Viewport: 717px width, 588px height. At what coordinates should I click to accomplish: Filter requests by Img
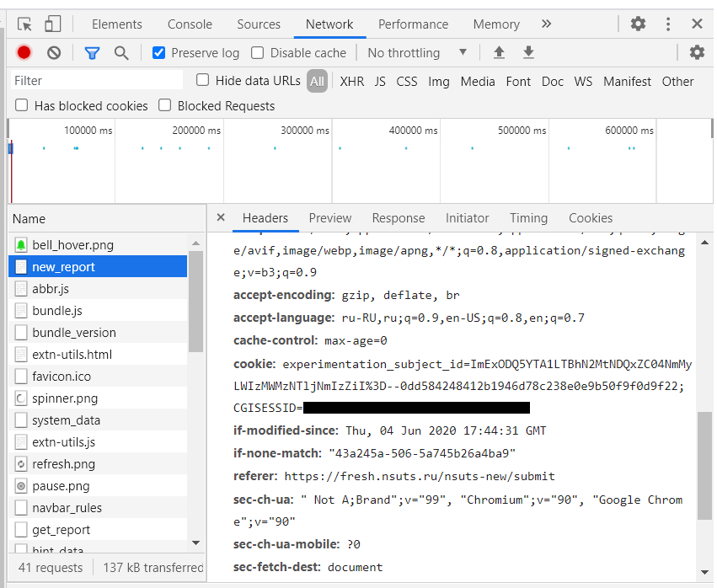click(x=438, y=82)
